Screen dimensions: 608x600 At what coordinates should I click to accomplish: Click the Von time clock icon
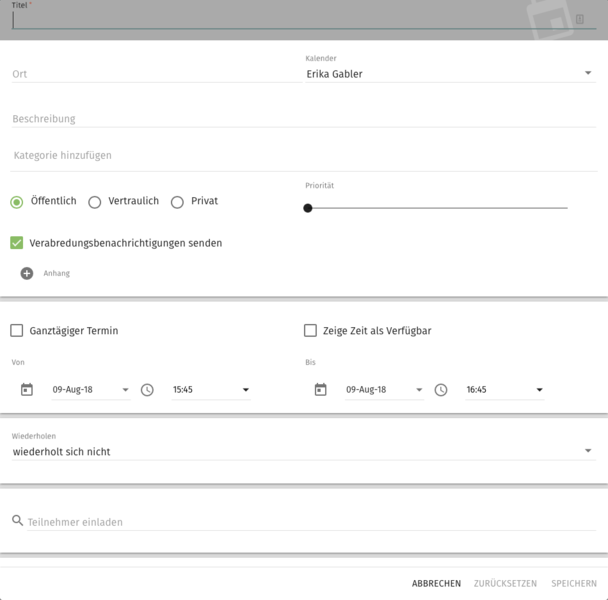pyautogui.click(x=147, y=390)
